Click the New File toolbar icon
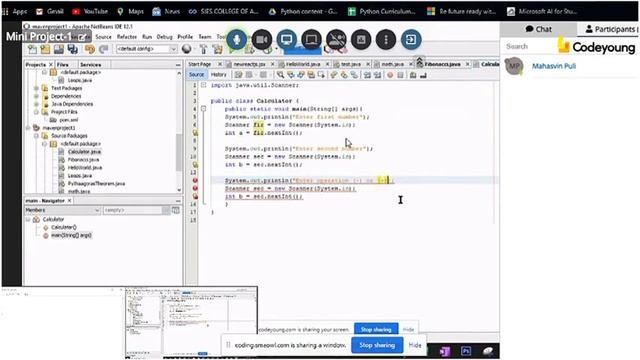Image resolution: width=640 pixels, height=360 pixels. tap(32, 49)
